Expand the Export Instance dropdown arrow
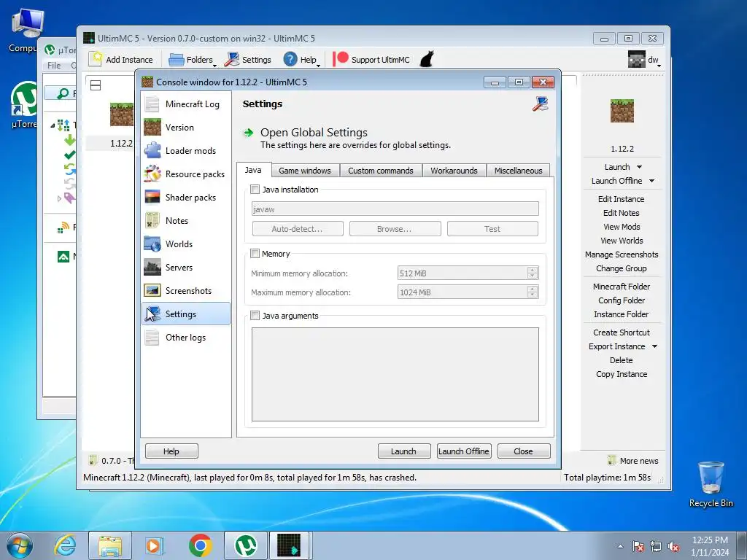Viewport: 747px width, 560px height. [654, 346]
